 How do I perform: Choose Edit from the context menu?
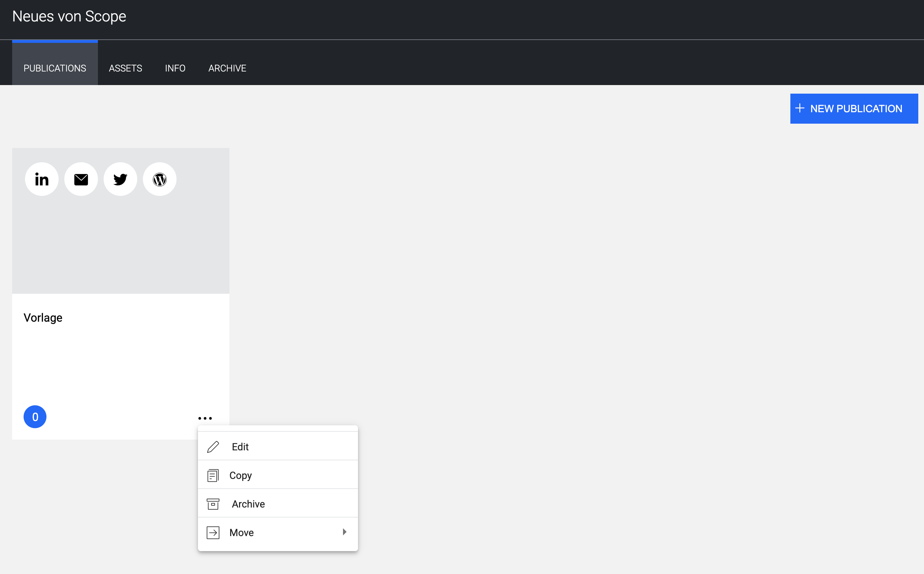[x=278, y=446]
